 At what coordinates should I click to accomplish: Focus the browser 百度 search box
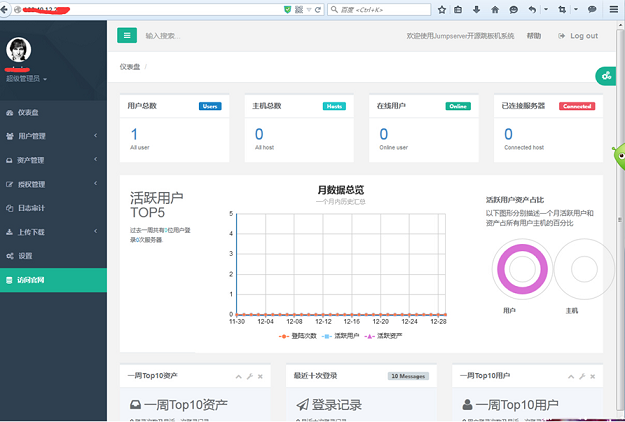click(x=379, y=10)
